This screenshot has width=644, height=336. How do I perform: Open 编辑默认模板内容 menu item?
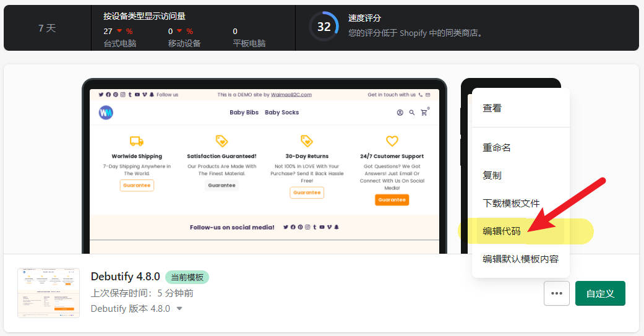(x=521, y=259)
